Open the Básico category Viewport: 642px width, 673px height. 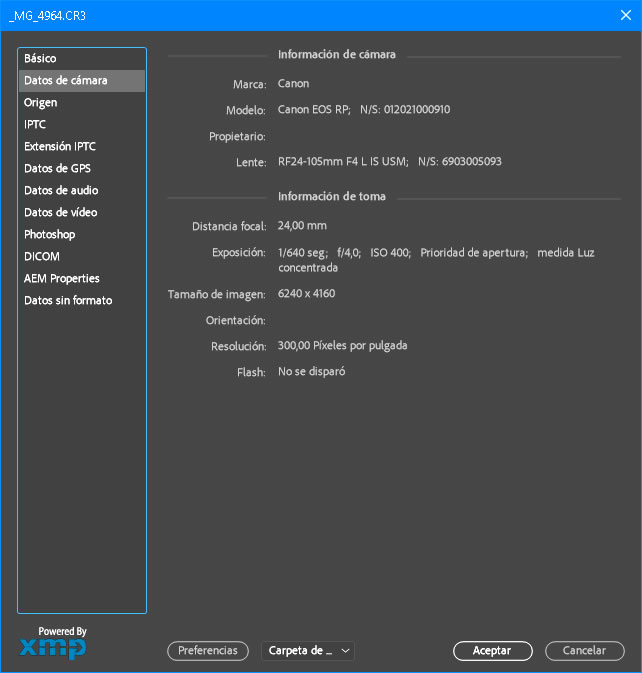click(82, 58)
